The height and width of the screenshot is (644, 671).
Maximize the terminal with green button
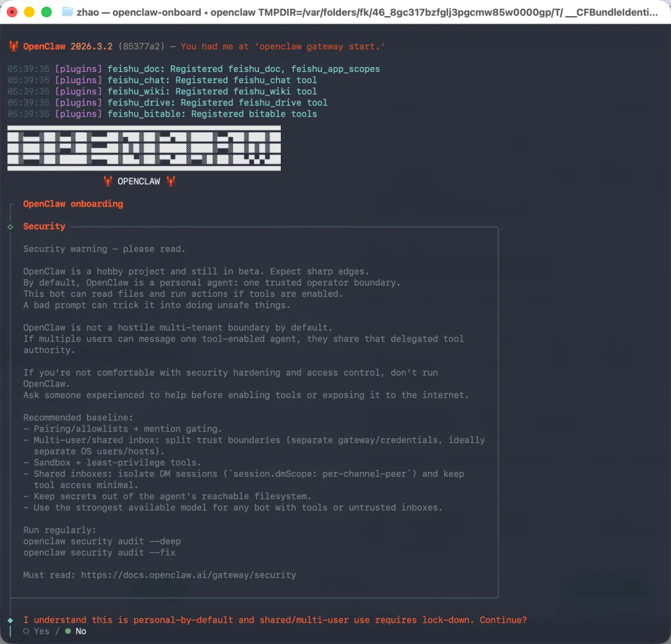[x=46, y=12]
